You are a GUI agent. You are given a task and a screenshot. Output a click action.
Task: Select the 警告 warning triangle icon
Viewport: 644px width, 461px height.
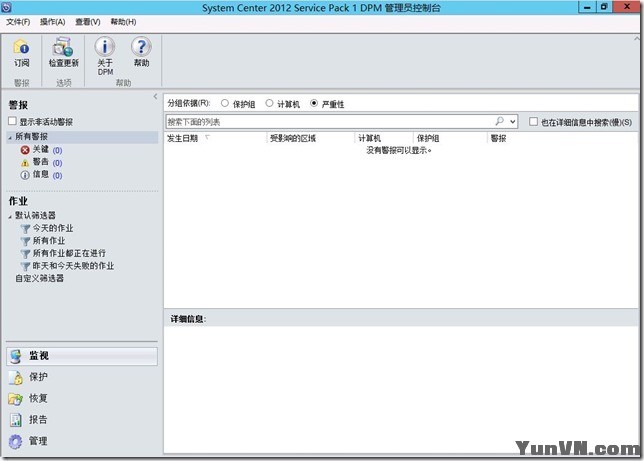pos(25,163)
